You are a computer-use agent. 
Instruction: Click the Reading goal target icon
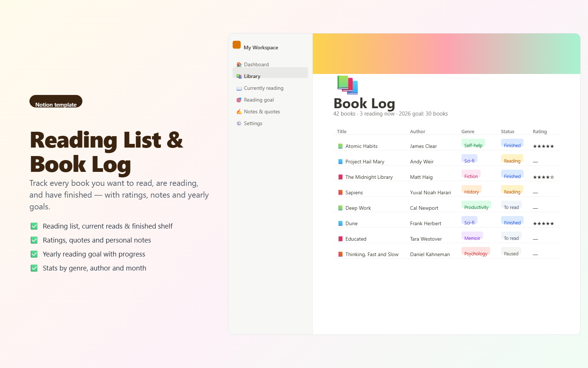tap(239, 100)
